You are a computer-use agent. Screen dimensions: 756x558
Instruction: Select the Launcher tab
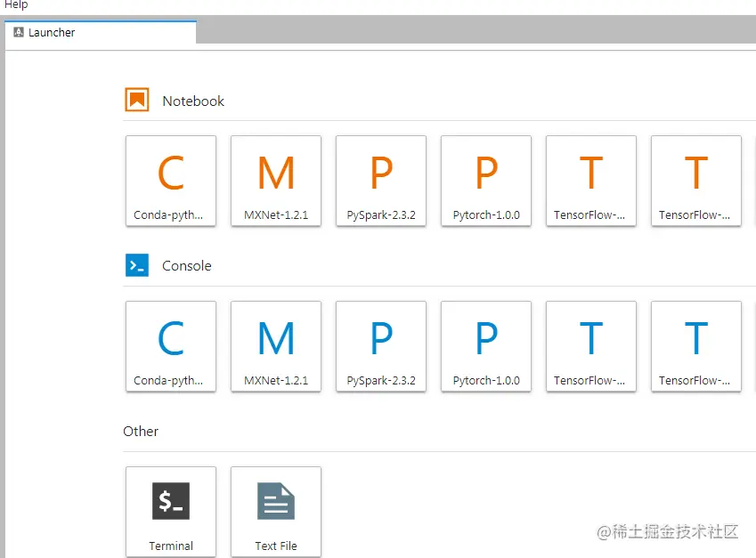101,33
